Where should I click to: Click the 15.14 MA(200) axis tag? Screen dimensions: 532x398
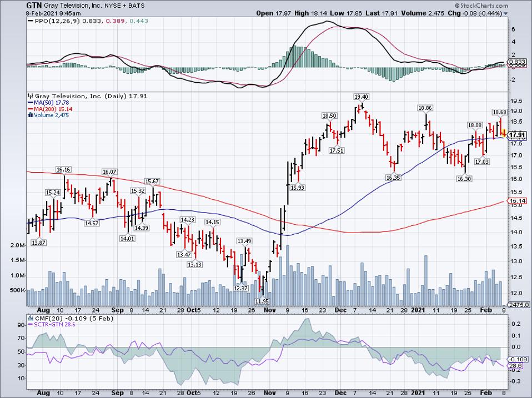point(518,201)
